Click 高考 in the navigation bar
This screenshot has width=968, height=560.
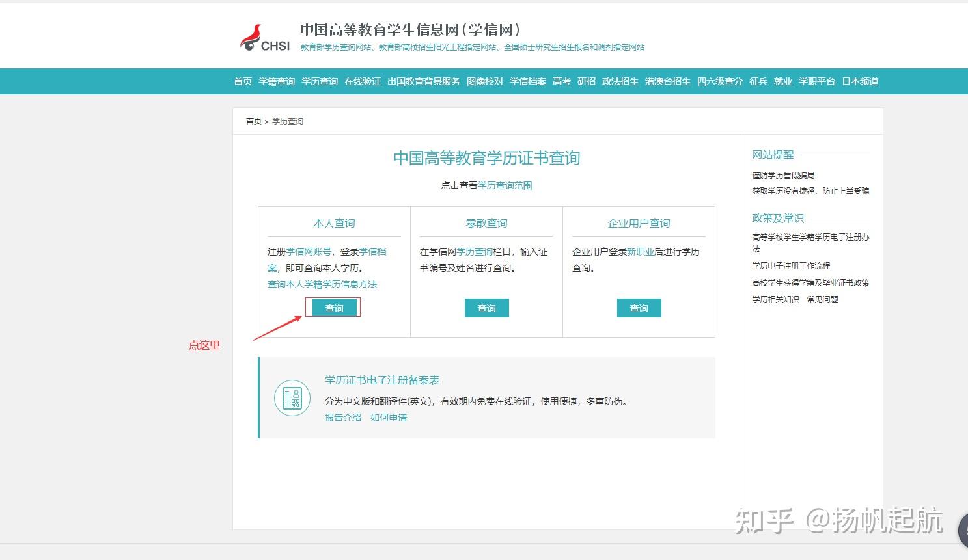(x=562, y=81)
